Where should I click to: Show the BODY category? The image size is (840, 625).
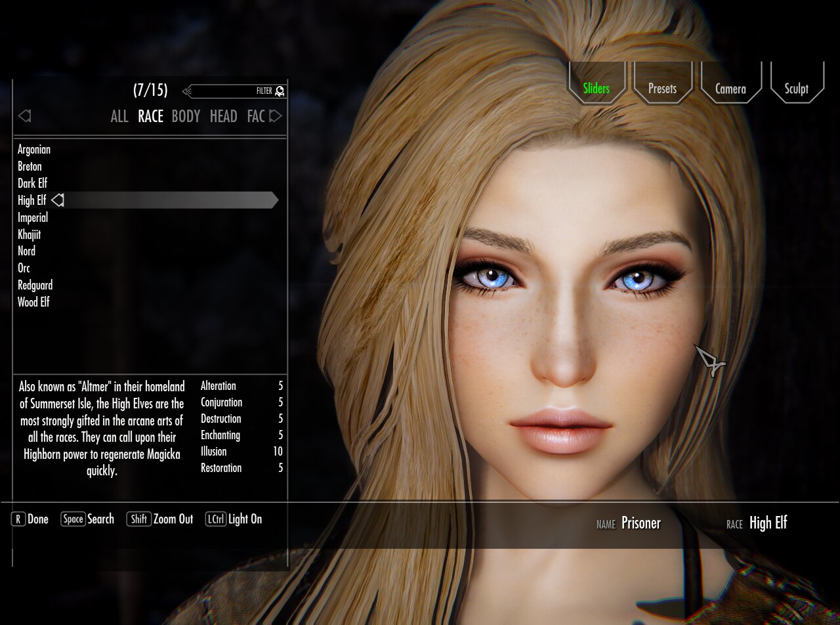click(186, 117)
